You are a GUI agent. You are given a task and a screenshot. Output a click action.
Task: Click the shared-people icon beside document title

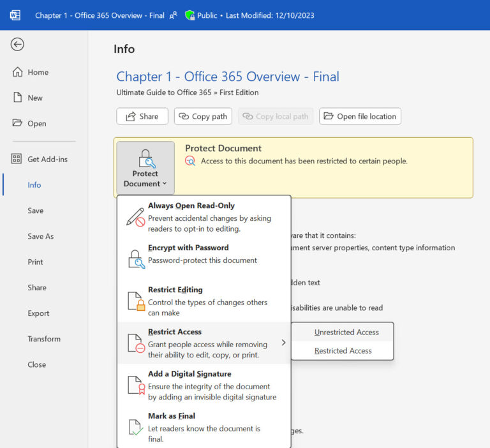(173, 15)
